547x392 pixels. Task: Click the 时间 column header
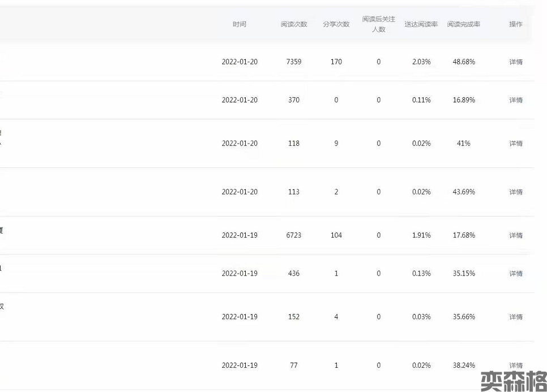point(239,24)
